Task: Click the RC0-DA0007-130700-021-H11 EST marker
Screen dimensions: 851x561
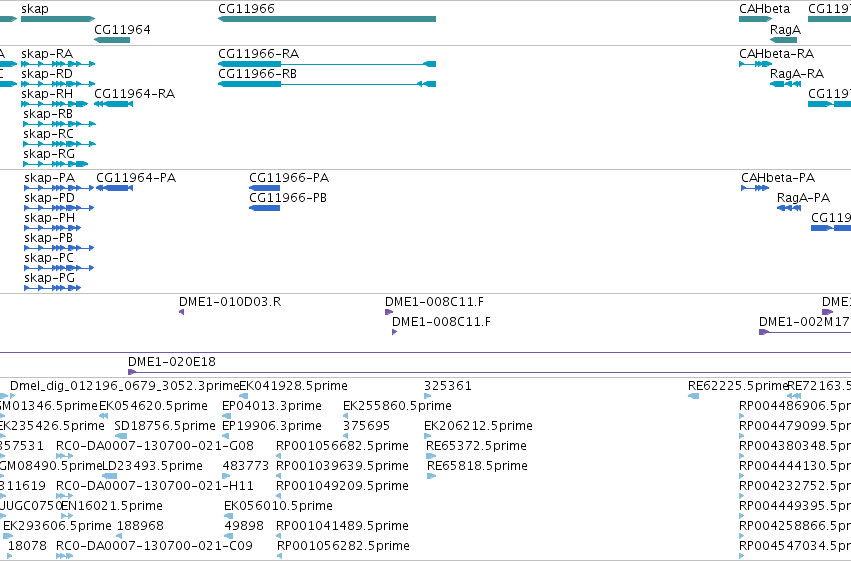Action: (65, 496)
